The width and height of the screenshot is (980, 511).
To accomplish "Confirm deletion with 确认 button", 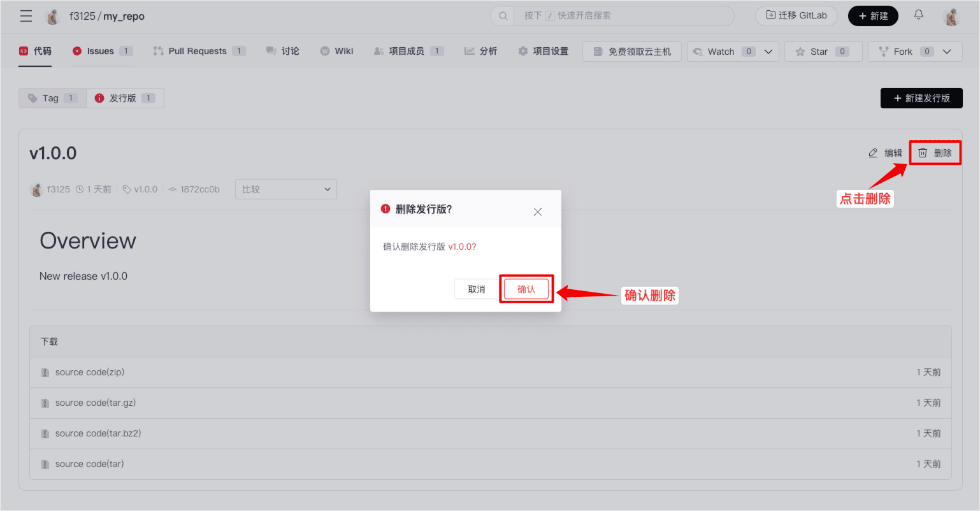I will 526,289.
